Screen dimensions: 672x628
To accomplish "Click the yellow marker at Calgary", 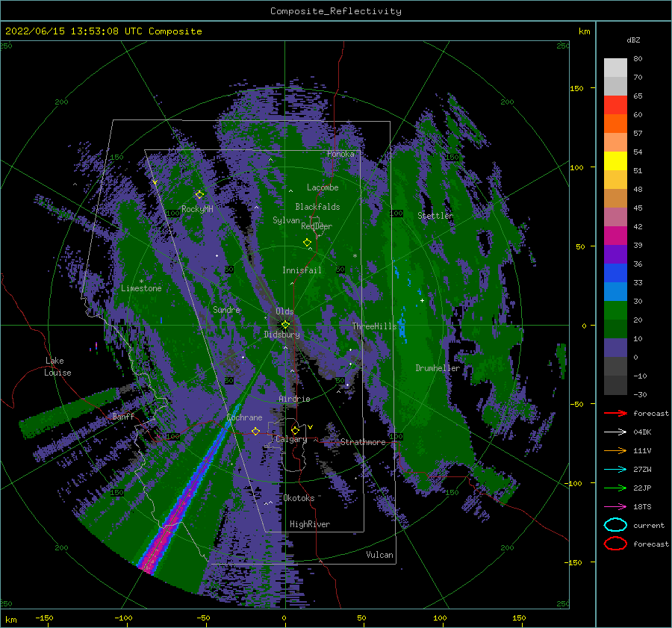I will 295,430.
